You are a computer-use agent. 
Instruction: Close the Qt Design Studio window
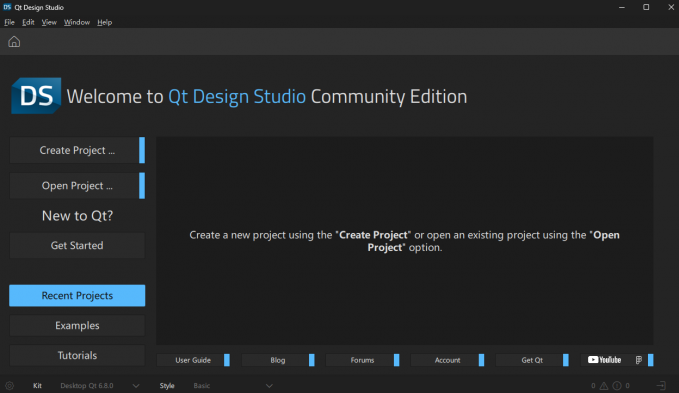pos(671,7)
